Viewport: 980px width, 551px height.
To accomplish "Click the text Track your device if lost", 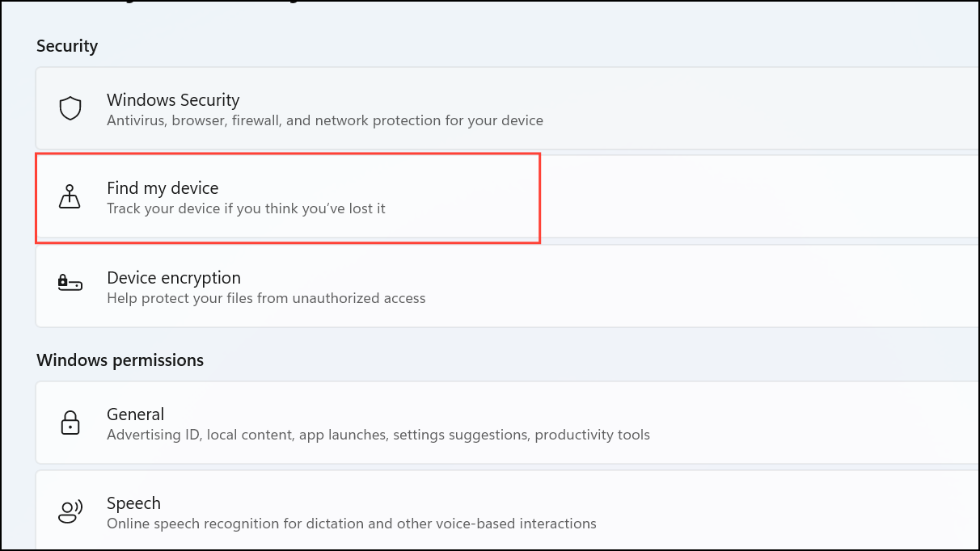I will click(247, 208).
